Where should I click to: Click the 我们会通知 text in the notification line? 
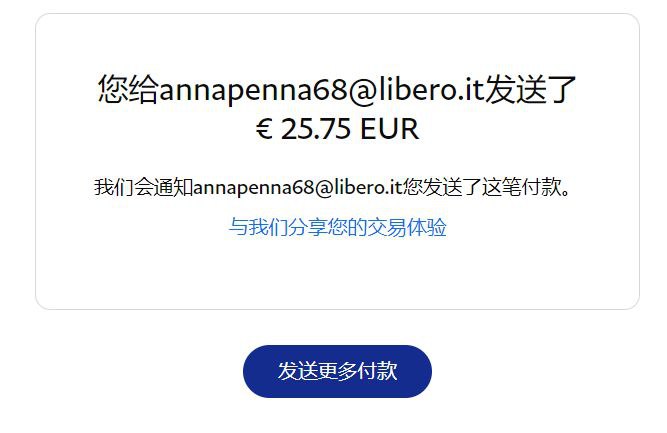point(144,188)
